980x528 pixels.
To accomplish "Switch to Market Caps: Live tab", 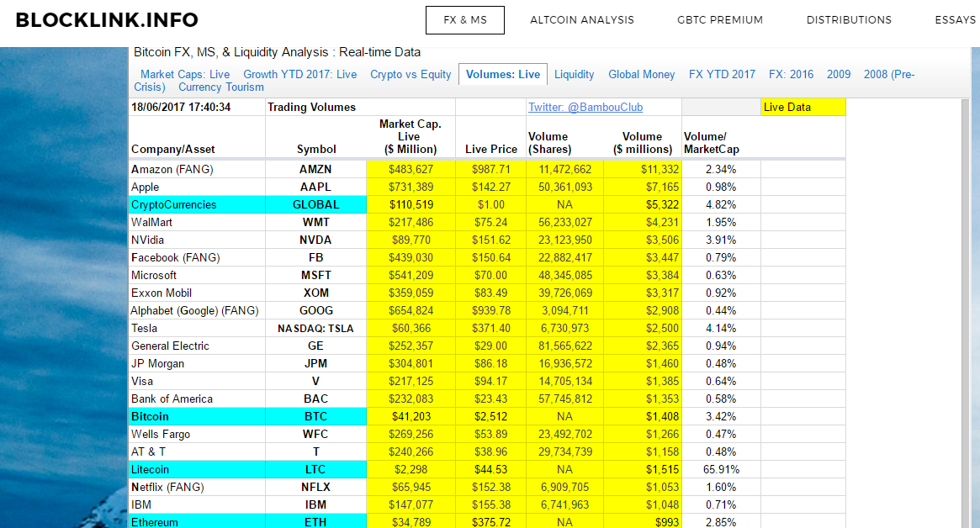I will [x=185, y=74].
